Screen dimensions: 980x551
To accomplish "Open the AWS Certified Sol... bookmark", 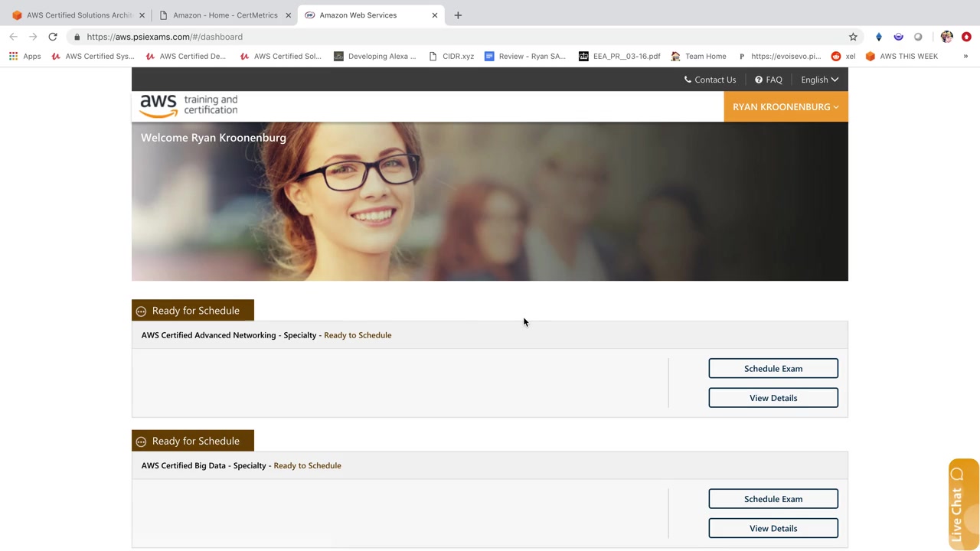I will tap(281, 56).
